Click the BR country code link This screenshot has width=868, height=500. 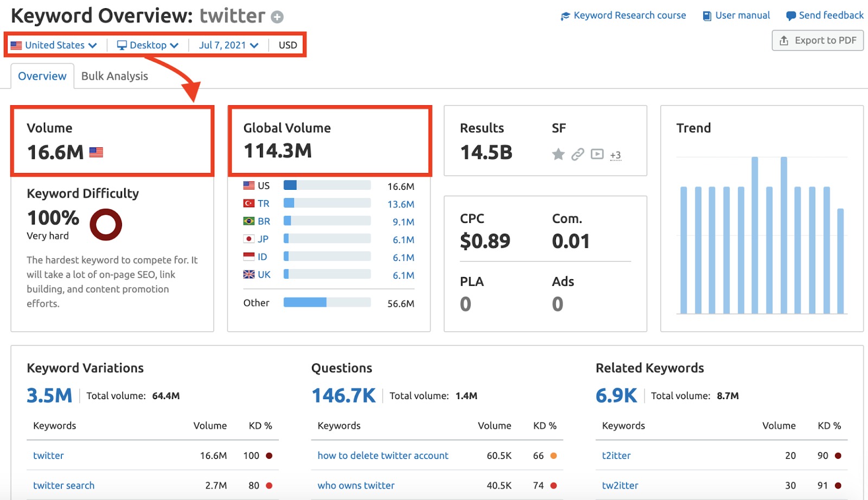pos(264,221)
